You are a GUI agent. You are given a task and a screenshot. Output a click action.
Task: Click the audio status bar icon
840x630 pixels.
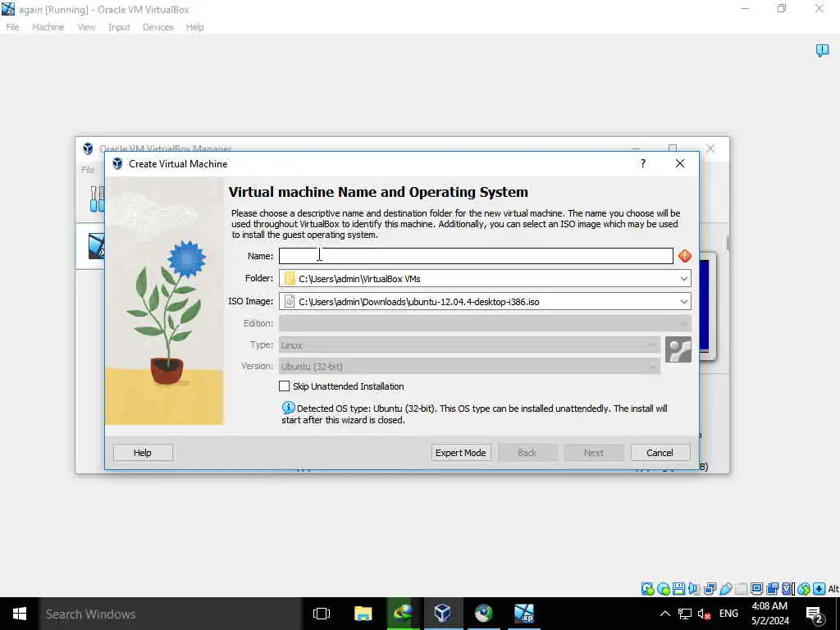(694, 589)
